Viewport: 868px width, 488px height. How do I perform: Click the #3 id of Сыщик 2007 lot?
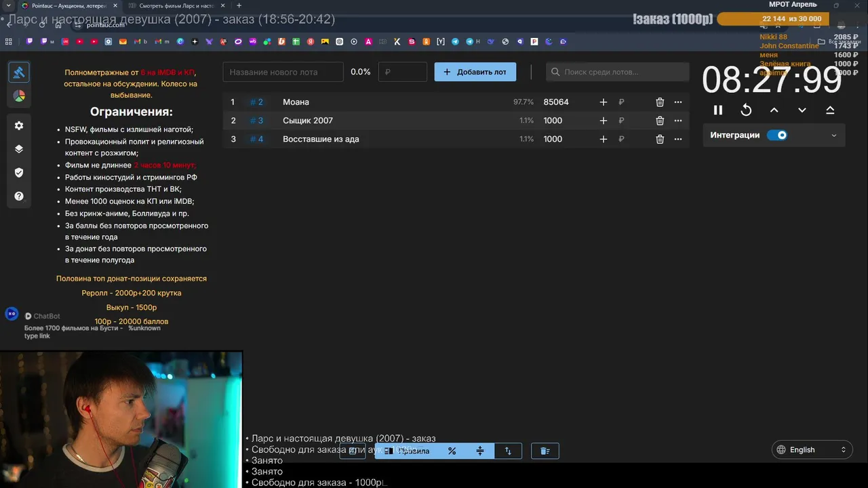[256, 121]
